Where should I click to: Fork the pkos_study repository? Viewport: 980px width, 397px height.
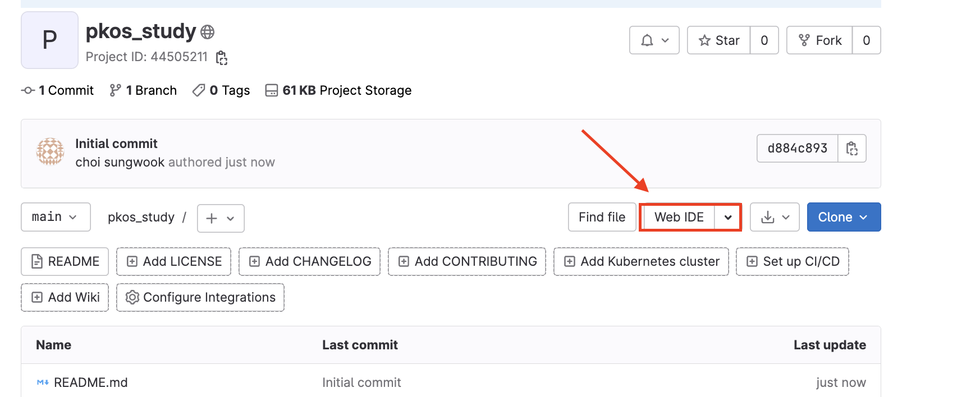click(x=820, y=40)
